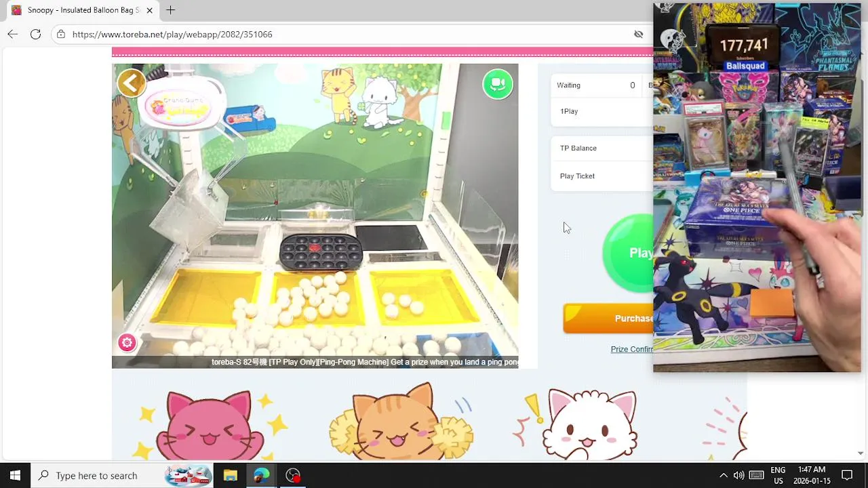Click the toreba-S machine description caption

365,362
